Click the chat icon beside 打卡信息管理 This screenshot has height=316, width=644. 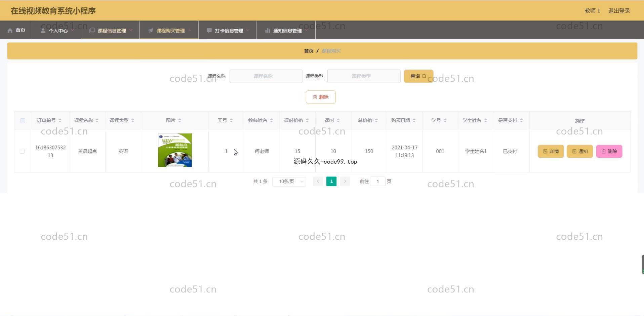(x=209, y=30)
